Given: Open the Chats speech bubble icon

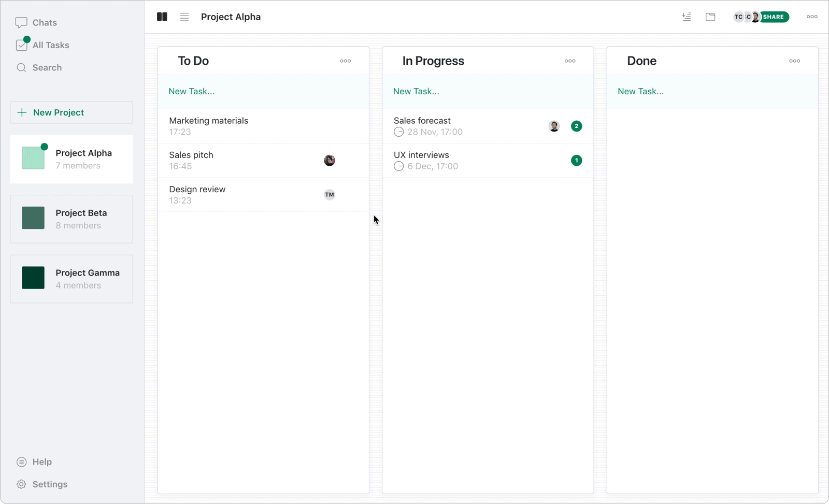Looking at the screenshot, I should tap(21, 23).
